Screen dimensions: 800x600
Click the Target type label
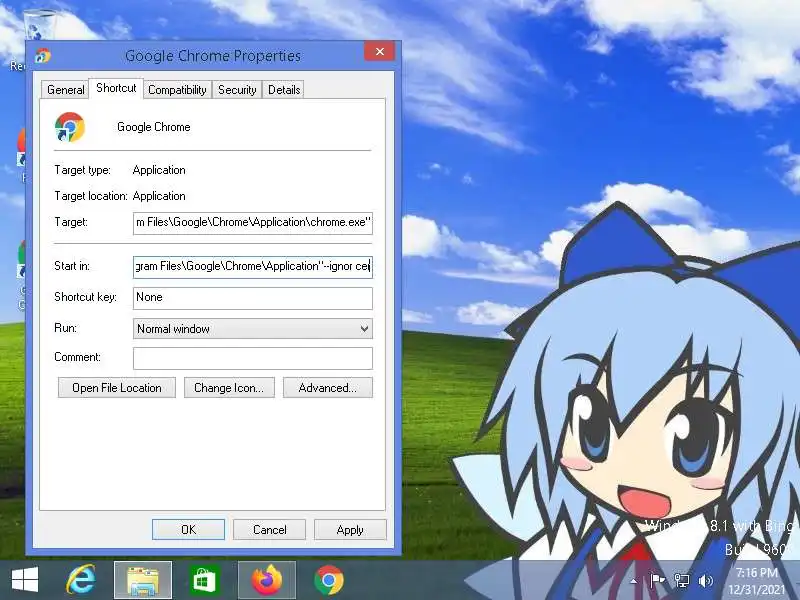[x=82, y=170]
